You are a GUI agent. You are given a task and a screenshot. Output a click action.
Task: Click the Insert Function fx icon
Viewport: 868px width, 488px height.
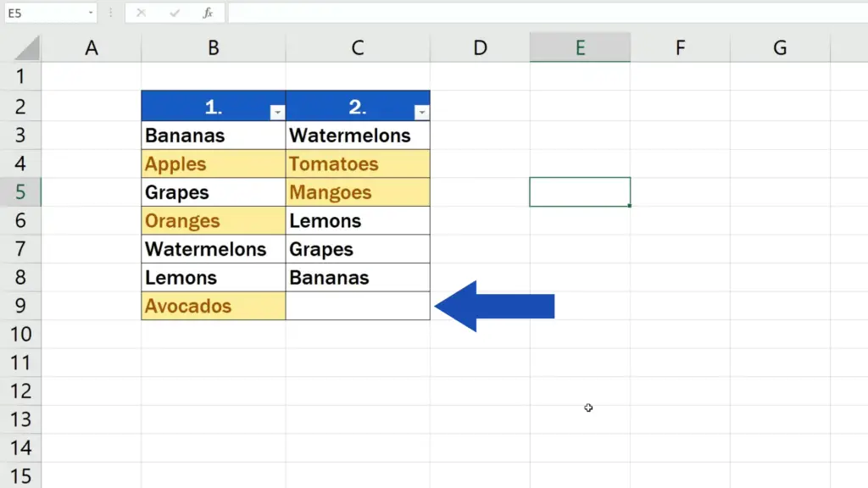(x=208, y=13)
